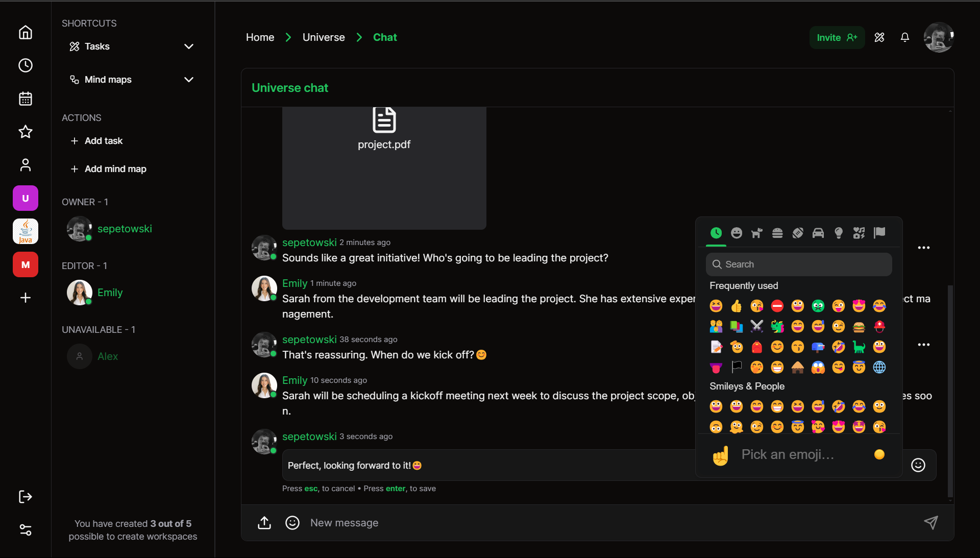Click the send message paper plane
The height and width of the screenshot is (558, 980).
930,522
